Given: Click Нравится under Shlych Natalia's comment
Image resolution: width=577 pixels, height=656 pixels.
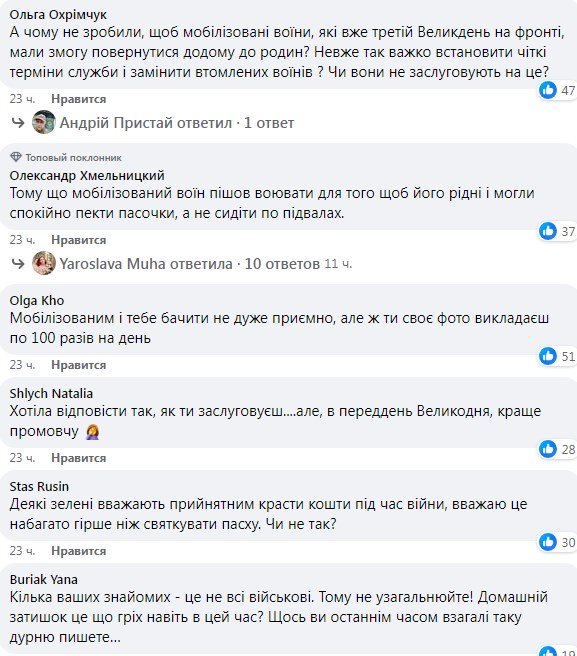Looking at the screenshot, I should tap(79, 458).
